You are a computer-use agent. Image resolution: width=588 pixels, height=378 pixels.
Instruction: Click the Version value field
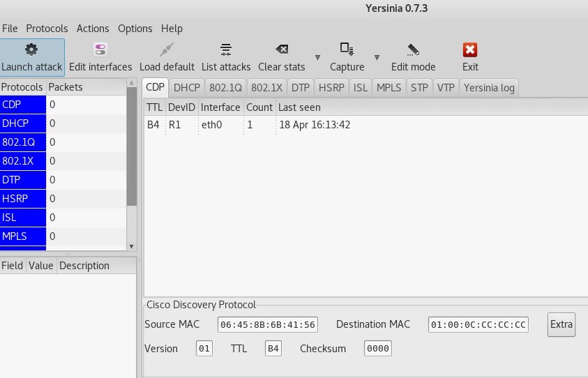204,349
